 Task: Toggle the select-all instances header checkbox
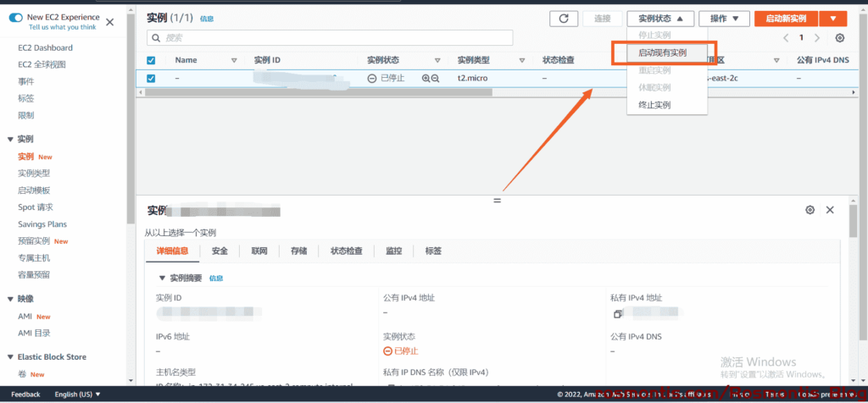151,60
